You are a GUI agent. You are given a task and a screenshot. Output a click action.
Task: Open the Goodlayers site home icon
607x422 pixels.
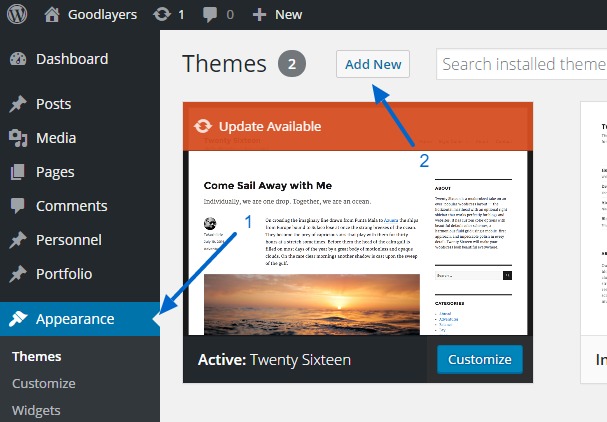53,15
